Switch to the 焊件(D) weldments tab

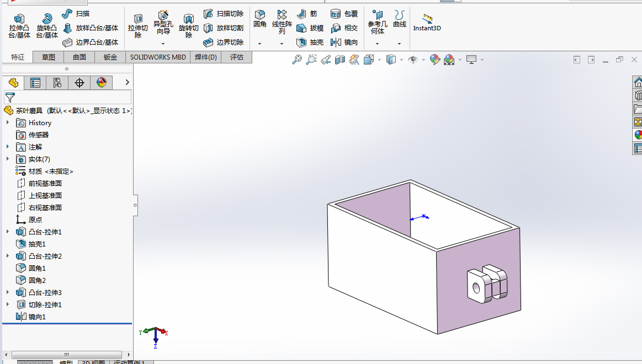pos(205,57)
